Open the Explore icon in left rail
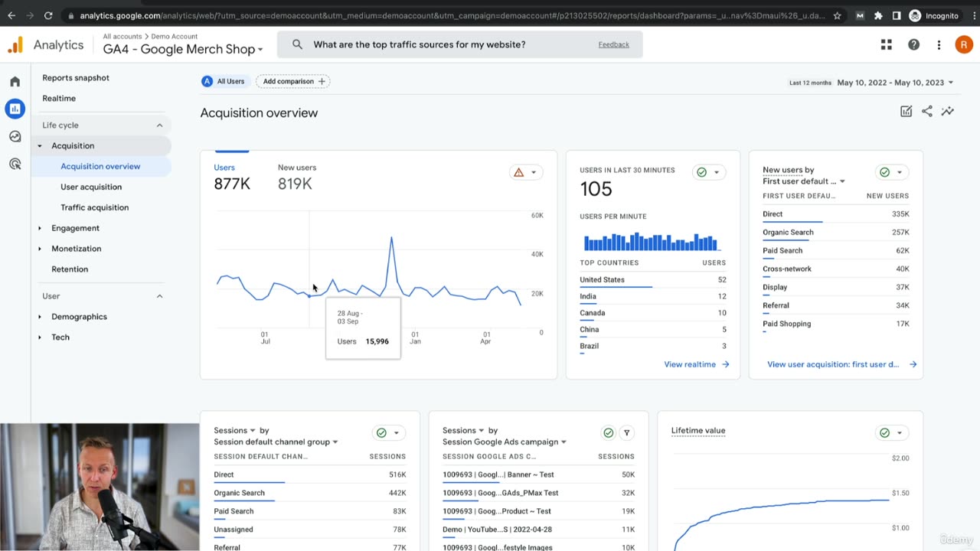 [15, 136]
